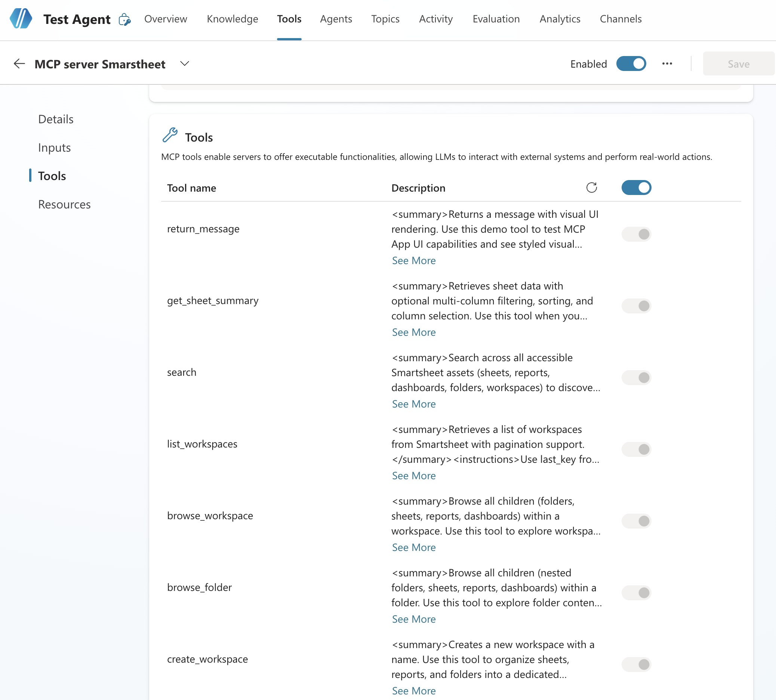Click the Copilot Studio logo icon
Viewport: 776px width, 700px height.
click(x=21, y=18)
